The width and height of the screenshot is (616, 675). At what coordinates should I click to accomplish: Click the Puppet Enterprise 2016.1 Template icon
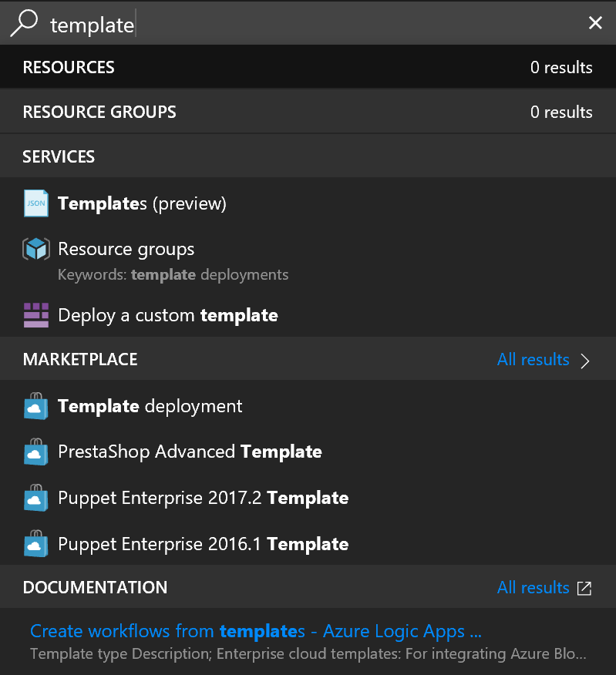pyautogui.click(x=35, y=544)
